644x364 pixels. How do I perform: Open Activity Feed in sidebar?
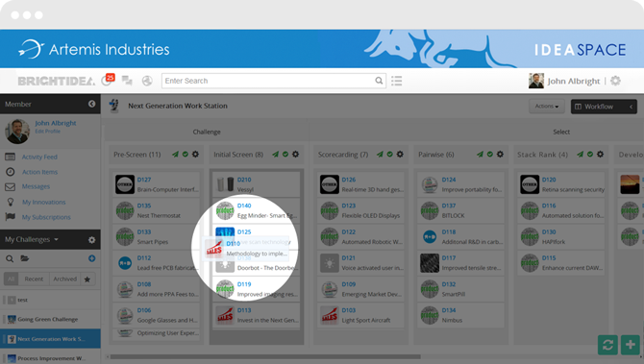(39, 157)
